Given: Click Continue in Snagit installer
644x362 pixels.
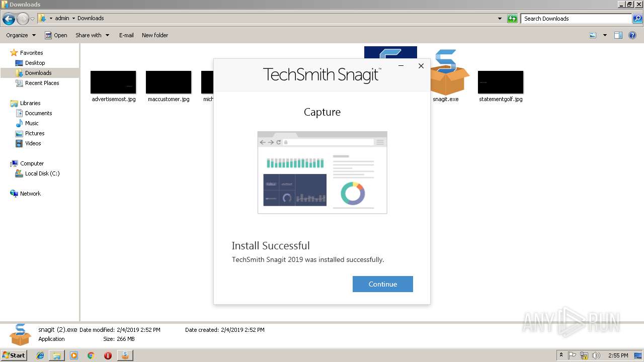Looking at the screenshot, I should 382,284.
